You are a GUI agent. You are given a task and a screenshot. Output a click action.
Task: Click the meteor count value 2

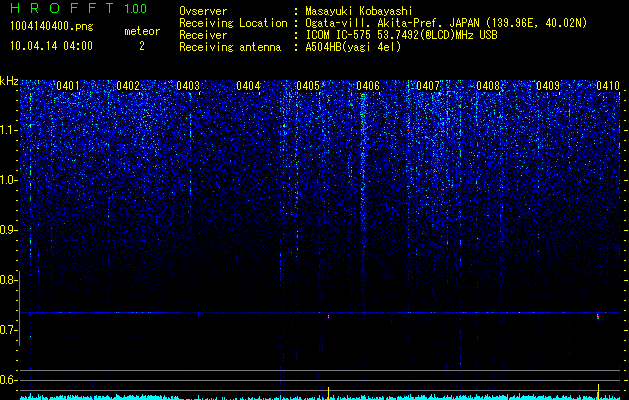coord(142,46)
